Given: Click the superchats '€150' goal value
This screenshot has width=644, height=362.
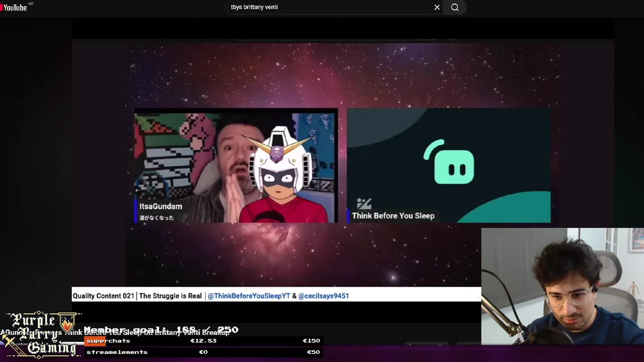Looking at the screenshot, I should 311,341.
